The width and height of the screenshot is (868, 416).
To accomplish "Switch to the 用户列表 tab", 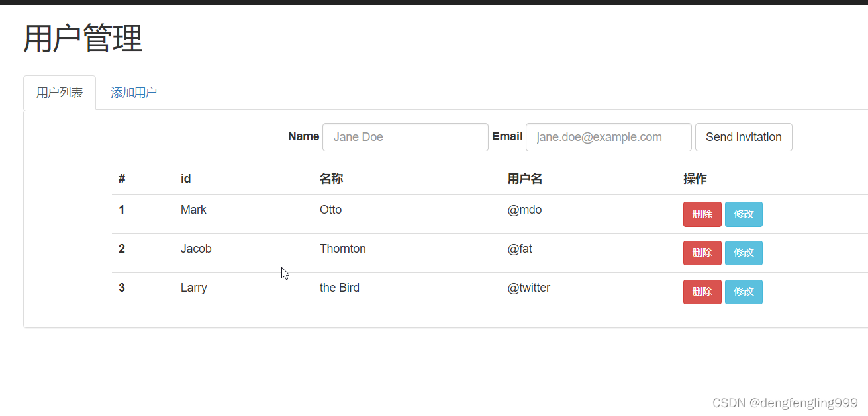I will tap(60, 93).
